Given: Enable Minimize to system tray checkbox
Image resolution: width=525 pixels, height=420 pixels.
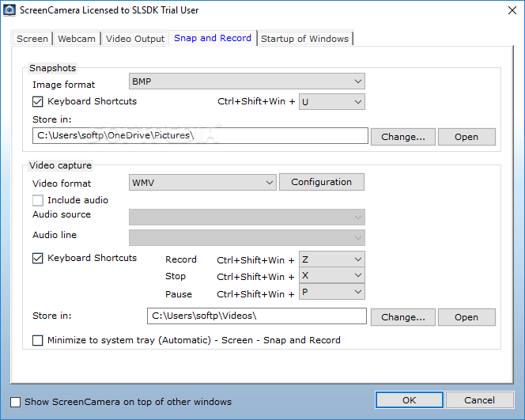Looking at the screenshot, I should pos(38,340).
